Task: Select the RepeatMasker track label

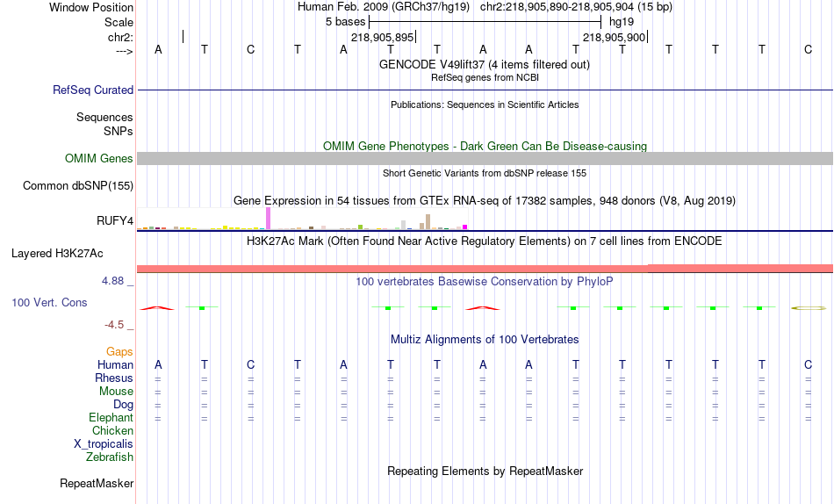Action: pos(97,483)
